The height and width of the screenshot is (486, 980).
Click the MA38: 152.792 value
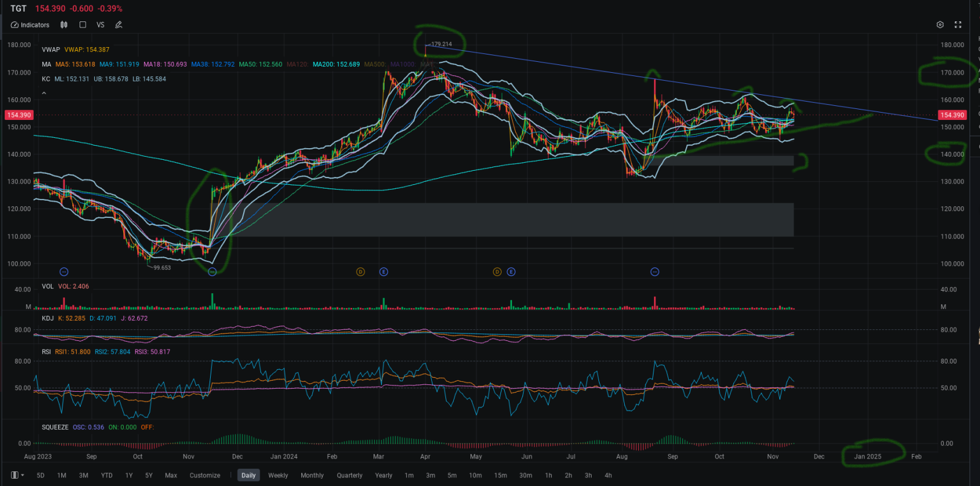tap(213, 64)
